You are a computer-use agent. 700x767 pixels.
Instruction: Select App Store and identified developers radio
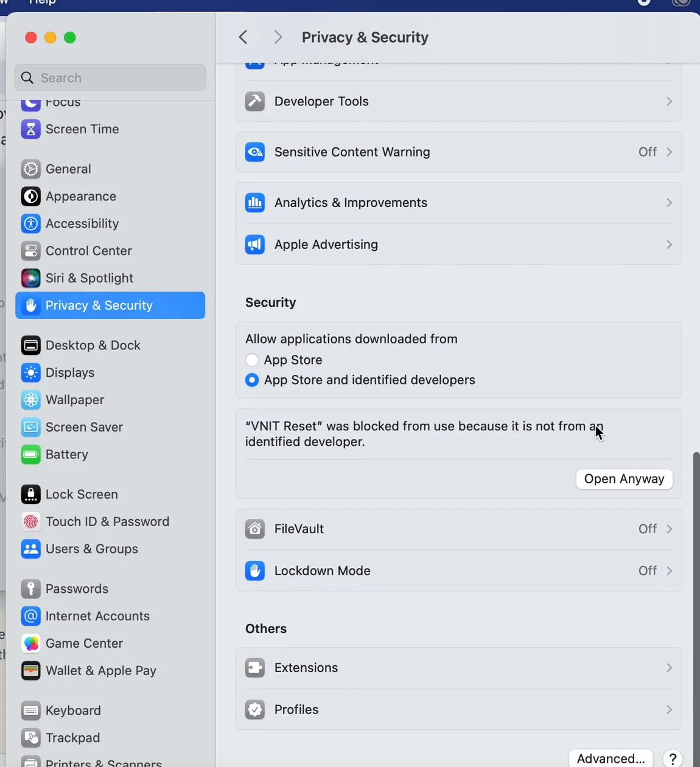252,380
